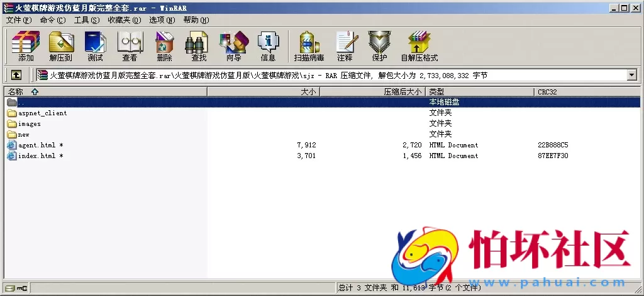Sort by CRC32 column header
This screenshot has width=644, height=296.
(587, 92)
